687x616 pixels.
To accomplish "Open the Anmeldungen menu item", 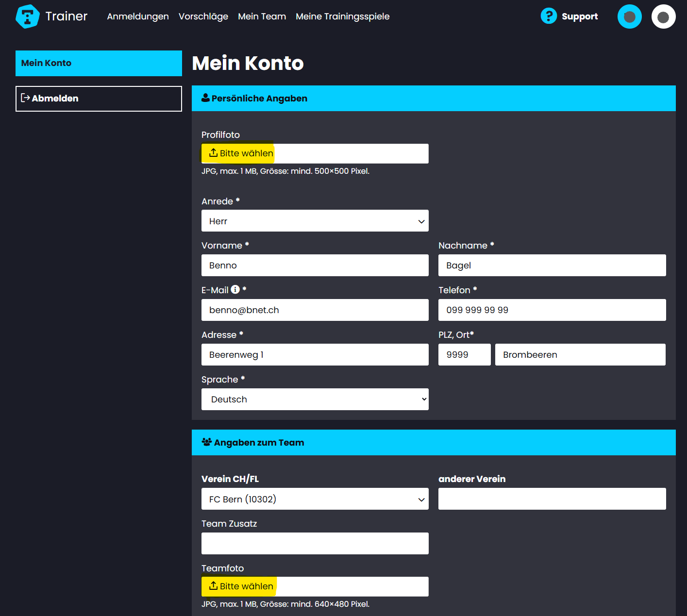I will pyautogui.click(x=138, y=17).
